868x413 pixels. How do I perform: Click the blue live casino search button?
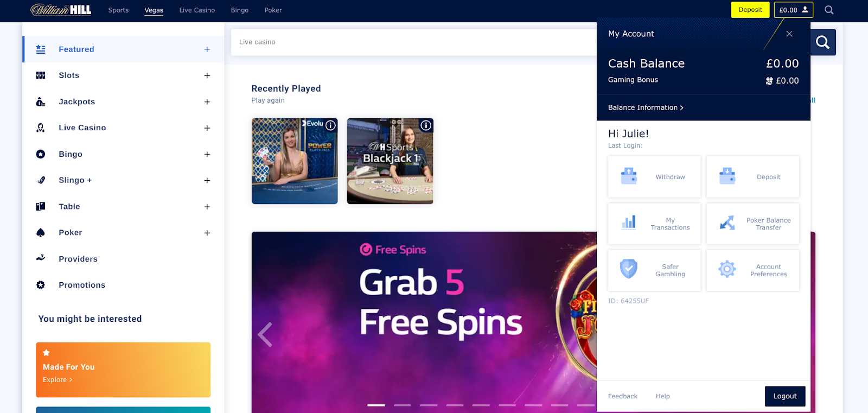[x=823, y=42]
